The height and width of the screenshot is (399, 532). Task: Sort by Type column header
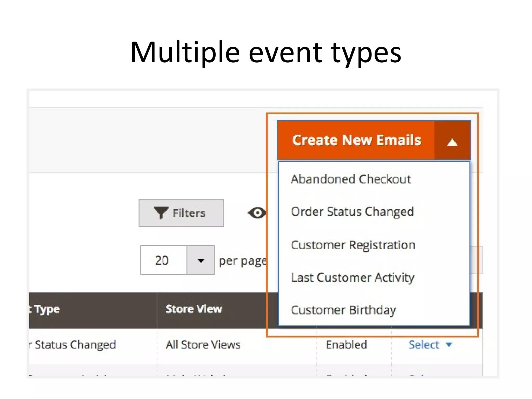click(x=47, y=309)
